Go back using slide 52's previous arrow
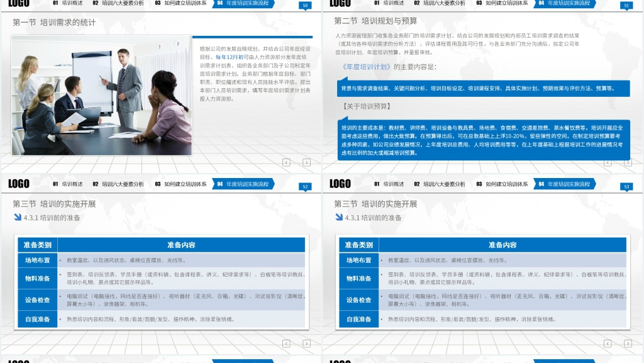This screenshot has height=363, width=644. point(286,343)
